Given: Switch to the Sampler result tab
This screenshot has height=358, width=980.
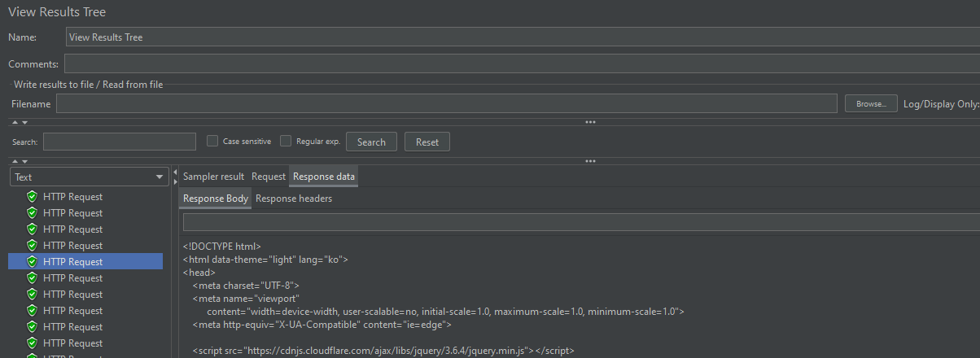Looking at the screenshot, I should [x=213, y=177].
